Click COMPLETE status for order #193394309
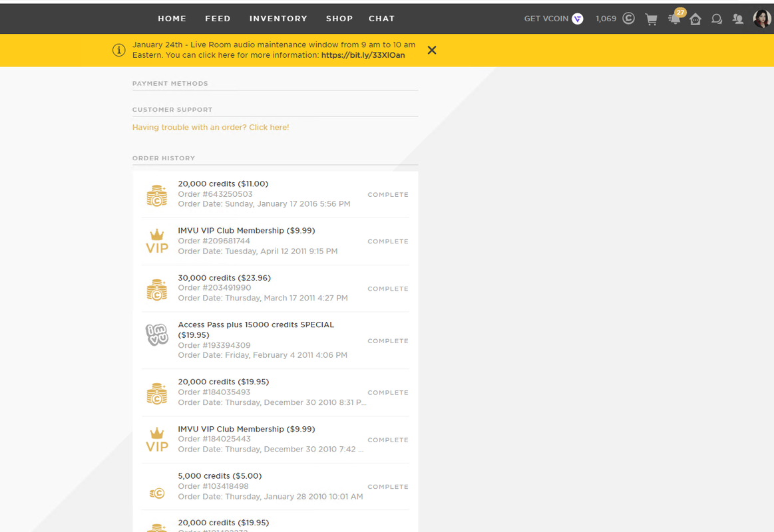The width and height of the screenshot is (774, 532). tap(388, 341)
